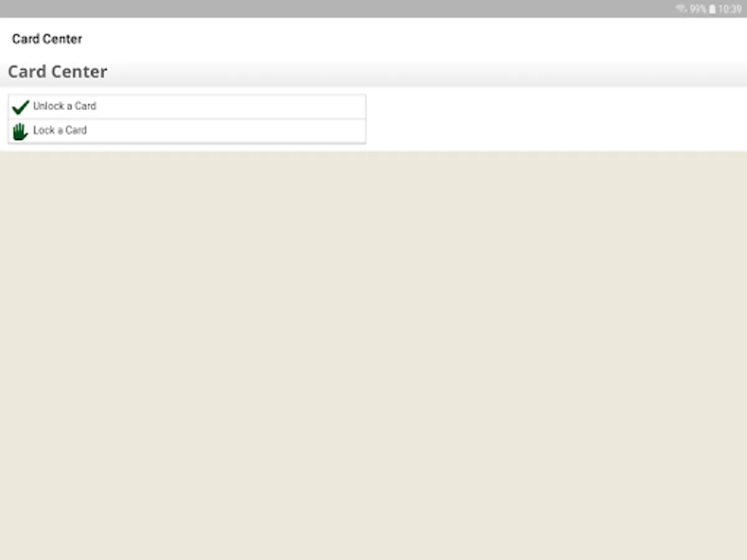Click the blank beige background area
747x560 pixels.
[x=374, y=355]
